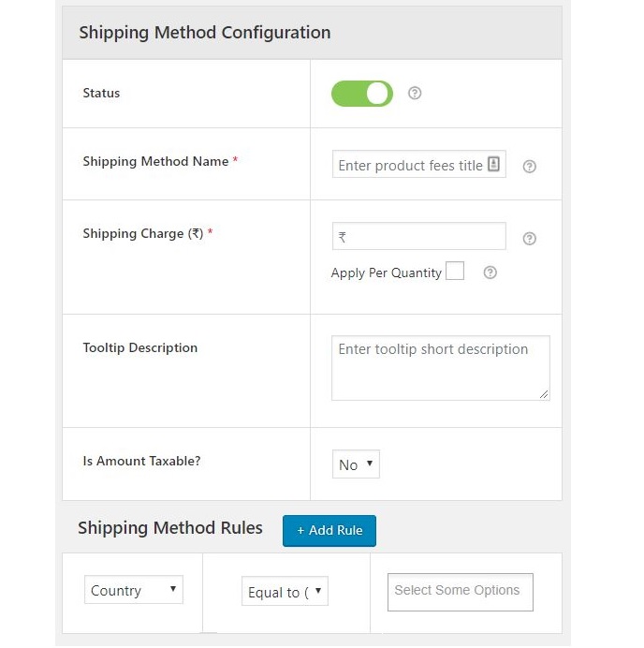Viewport: 644px width, 648px height.
Task: Click the Tooltip Description resize handle
Action: click(x=544, y=394)
